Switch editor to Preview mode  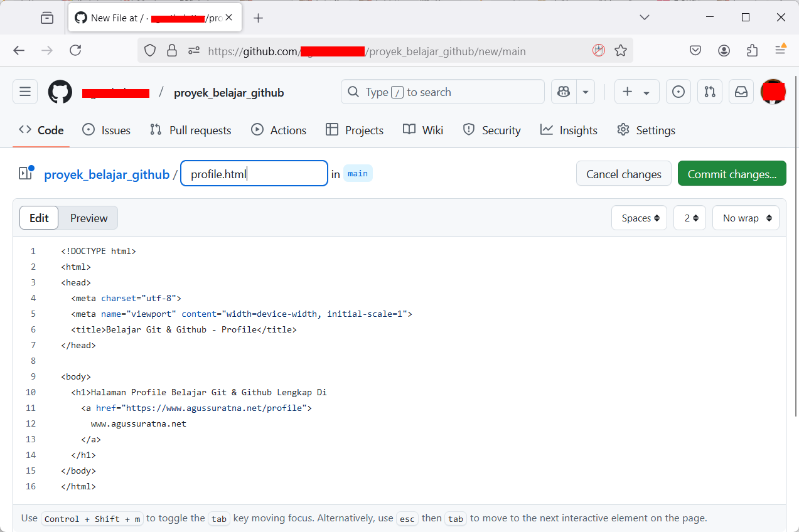tap(88, 218)
